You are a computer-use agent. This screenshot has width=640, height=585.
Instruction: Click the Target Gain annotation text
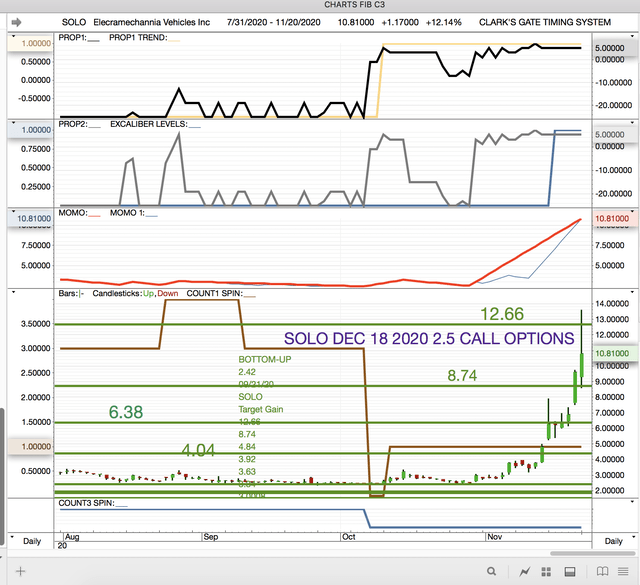pyautogui.click(x=261, y=409)
